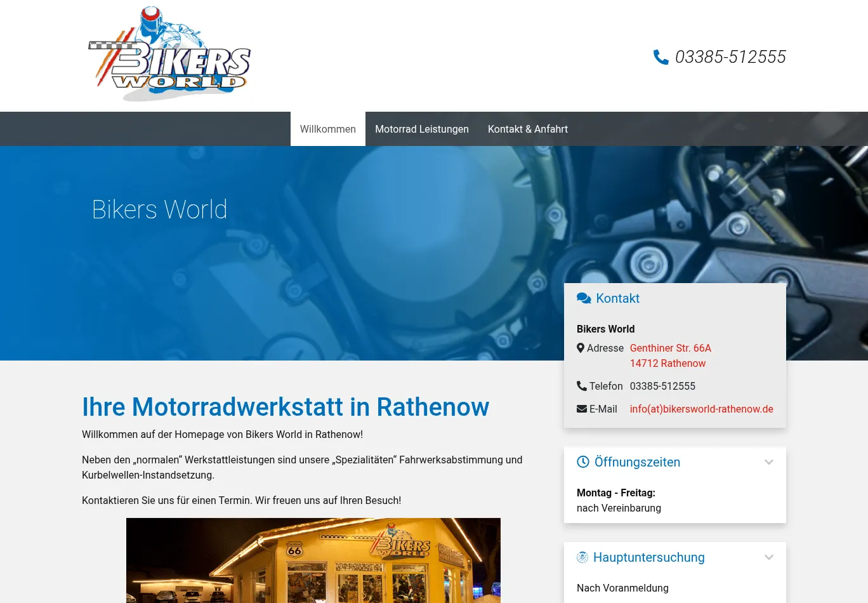Select the Willkommen tab
Screen dimensions: 868x603
click(x=327, y=129)
